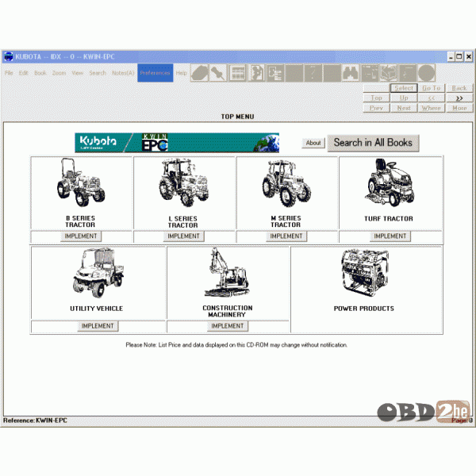Click IMPLEMENT under B Series Tractor
The width and height of the screenshot is (476, 476).
(81, 236)
